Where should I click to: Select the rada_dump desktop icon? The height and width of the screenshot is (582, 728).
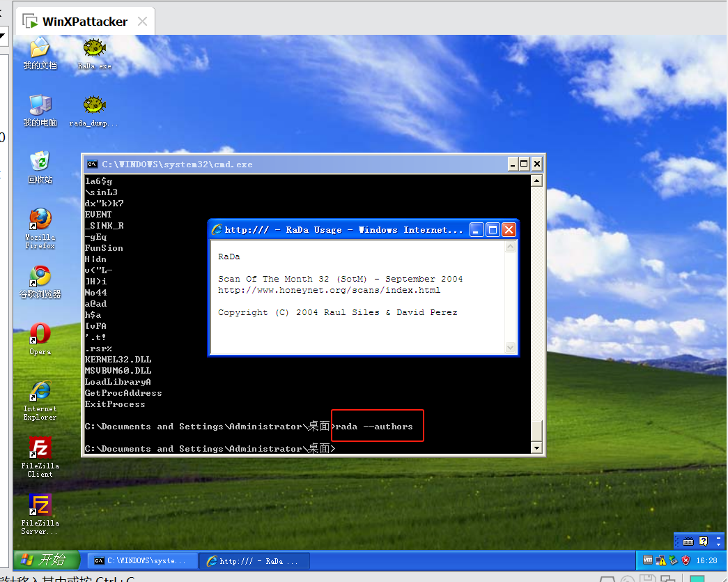click(x=94, y=111)
